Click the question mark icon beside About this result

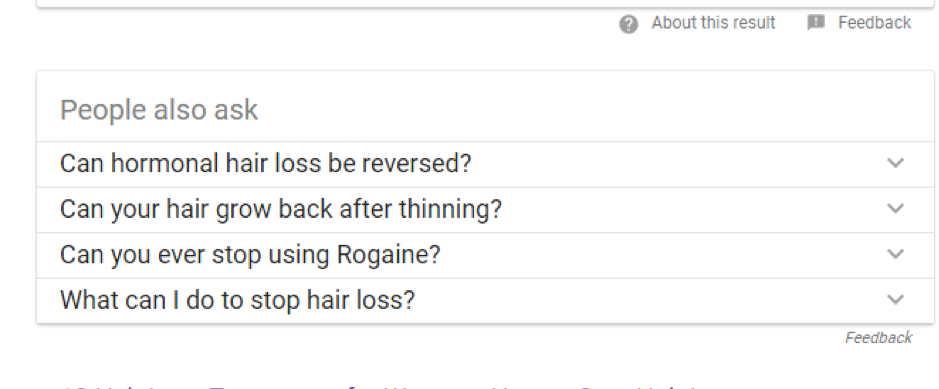(x=628, y=24)
